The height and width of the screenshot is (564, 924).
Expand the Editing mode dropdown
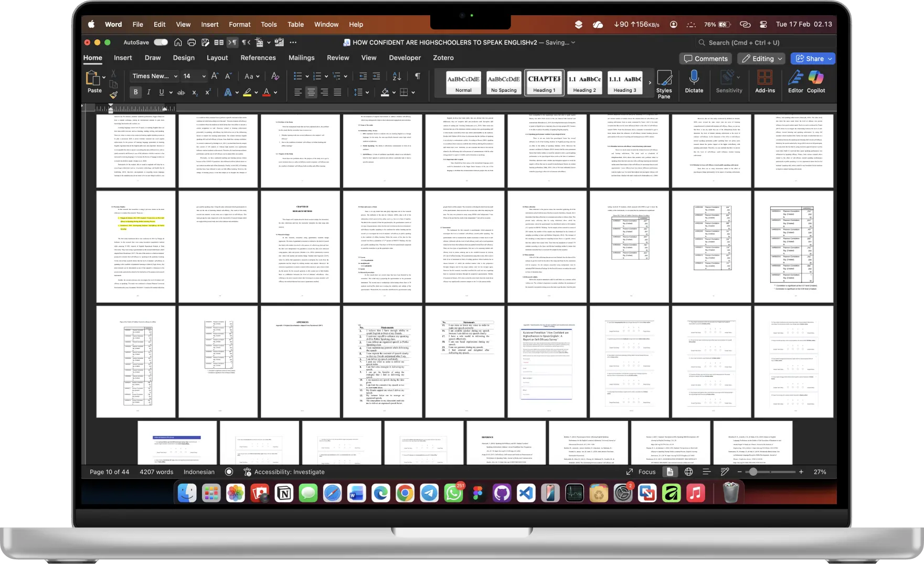[761, 59]
